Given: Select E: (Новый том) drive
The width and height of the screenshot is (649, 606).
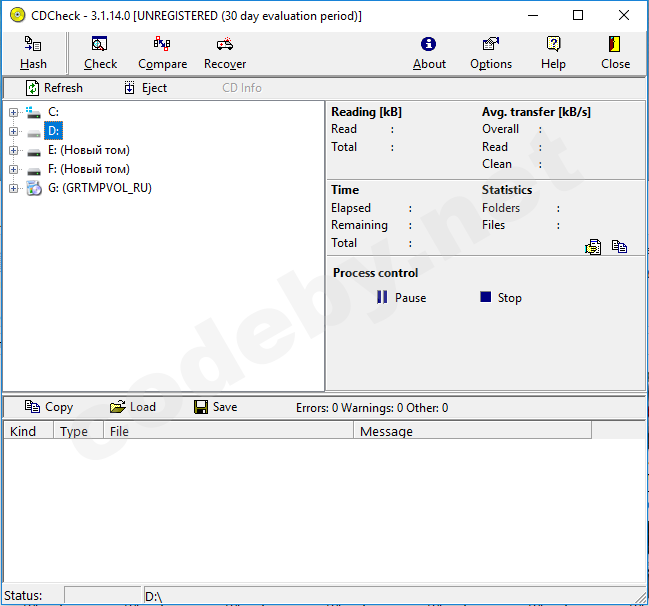Looking at the screenshot, I should [89, 150].
